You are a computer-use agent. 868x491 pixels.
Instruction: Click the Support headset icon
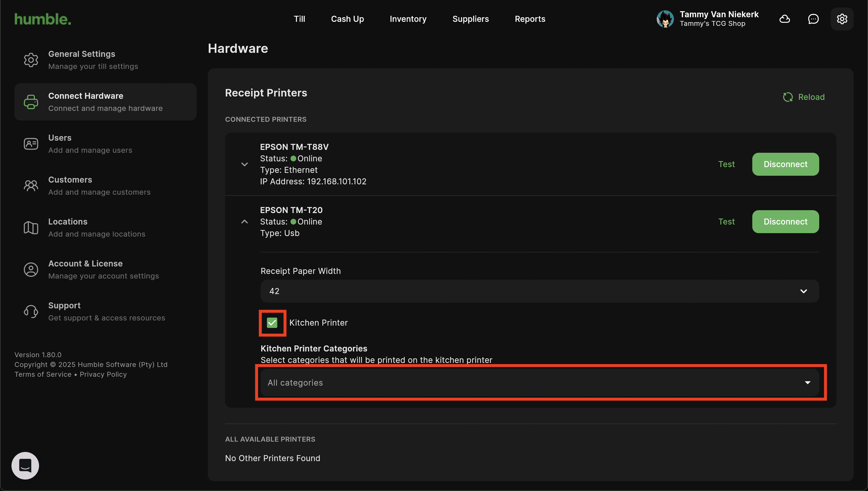pos(31,311)
